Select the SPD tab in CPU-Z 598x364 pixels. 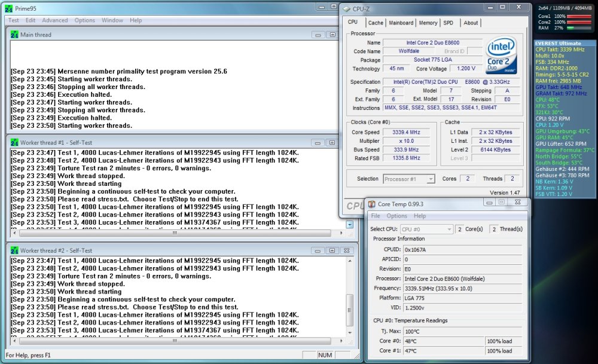pyautogui.click(x=448, y=23)
